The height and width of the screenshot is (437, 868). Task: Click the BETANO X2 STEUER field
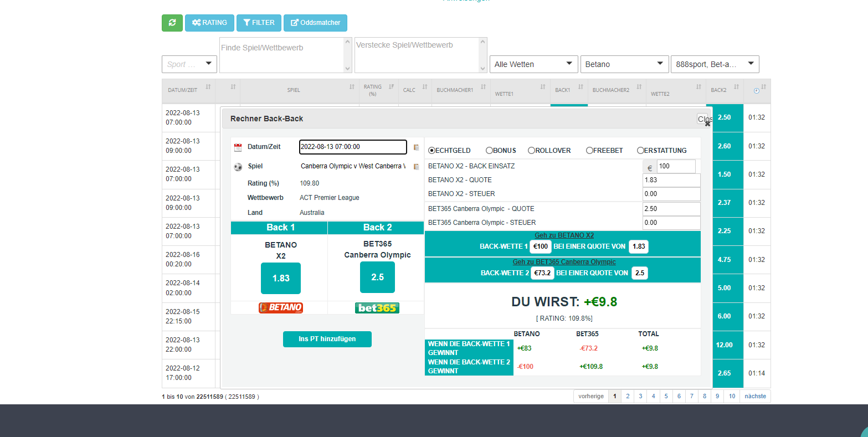tap(671, 194)
